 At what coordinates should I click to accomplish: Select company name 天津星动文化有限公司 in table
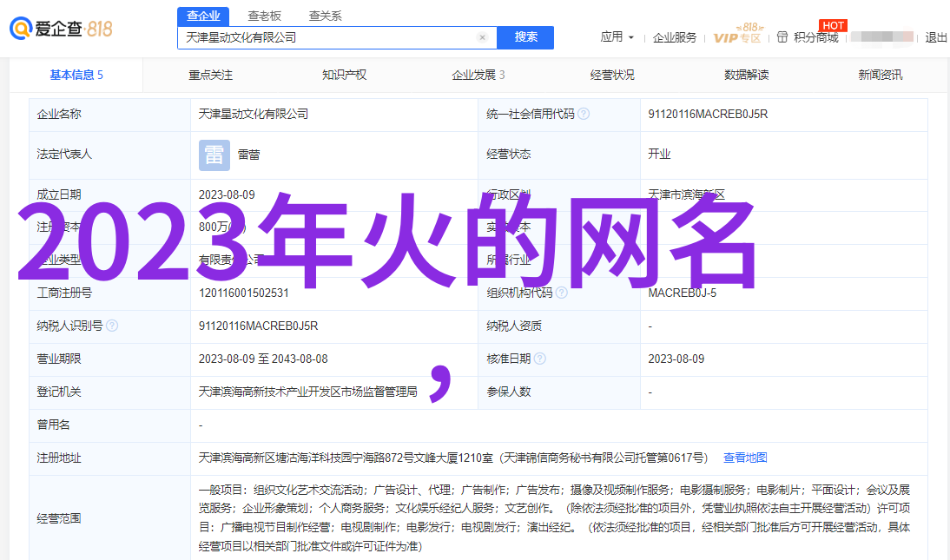point(254,114)
